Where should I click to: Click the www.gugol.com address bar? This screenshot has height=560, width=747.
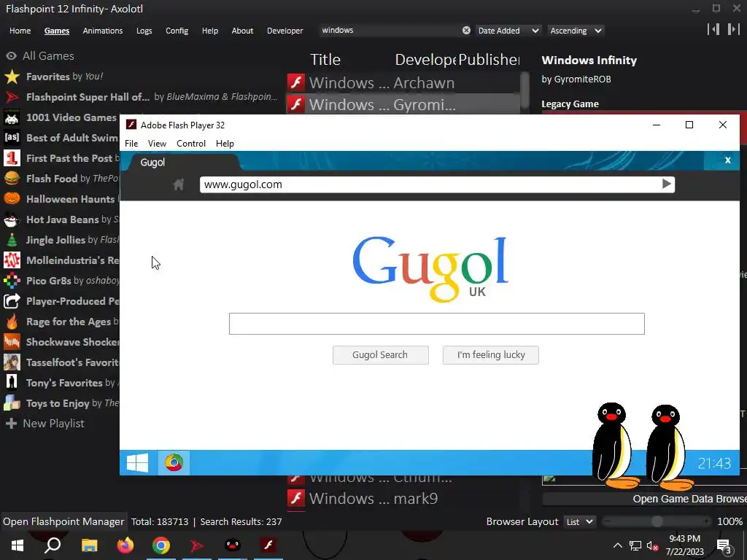pos(429,184)
